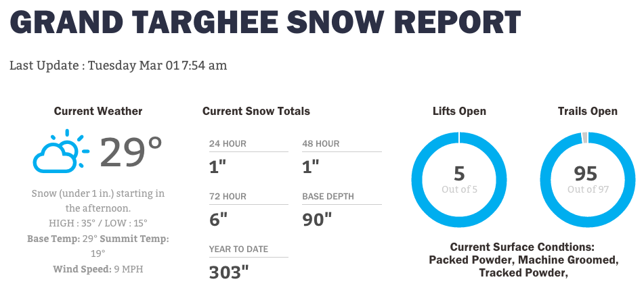The image size is (644, 288).
Task: Click the YEAR TO DATE 303" total
Action: coord(229,272)
